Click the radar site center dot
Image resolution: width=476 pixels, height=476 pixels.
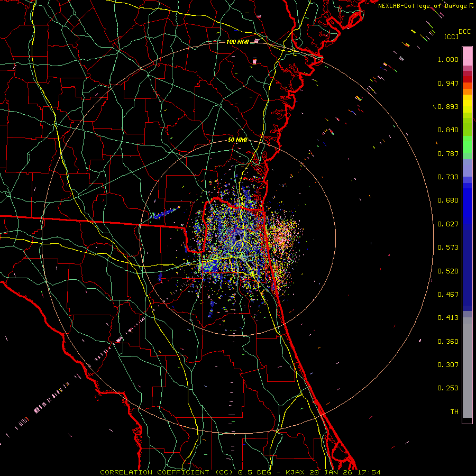(x=237, y=237)
